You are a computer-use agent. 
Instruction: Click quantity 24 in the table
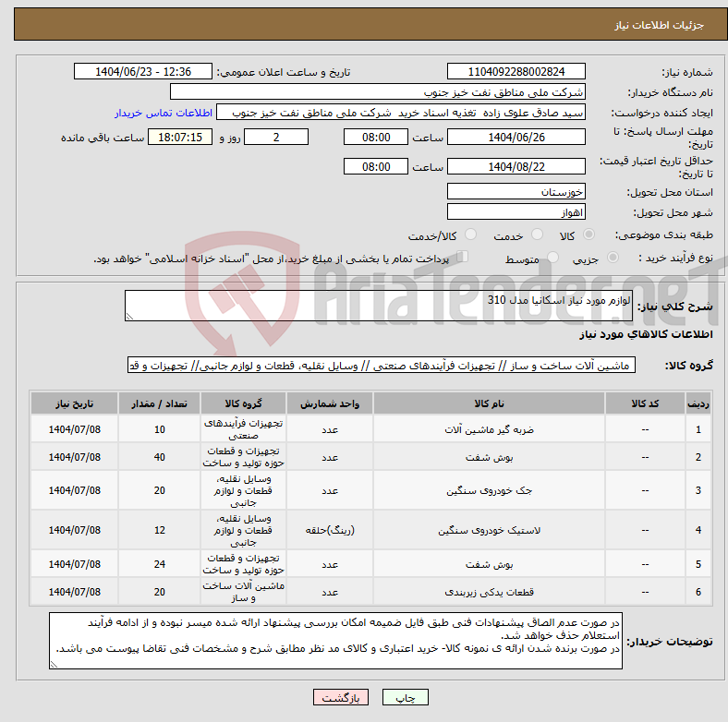pyautogui.click(x=159, y=564)
